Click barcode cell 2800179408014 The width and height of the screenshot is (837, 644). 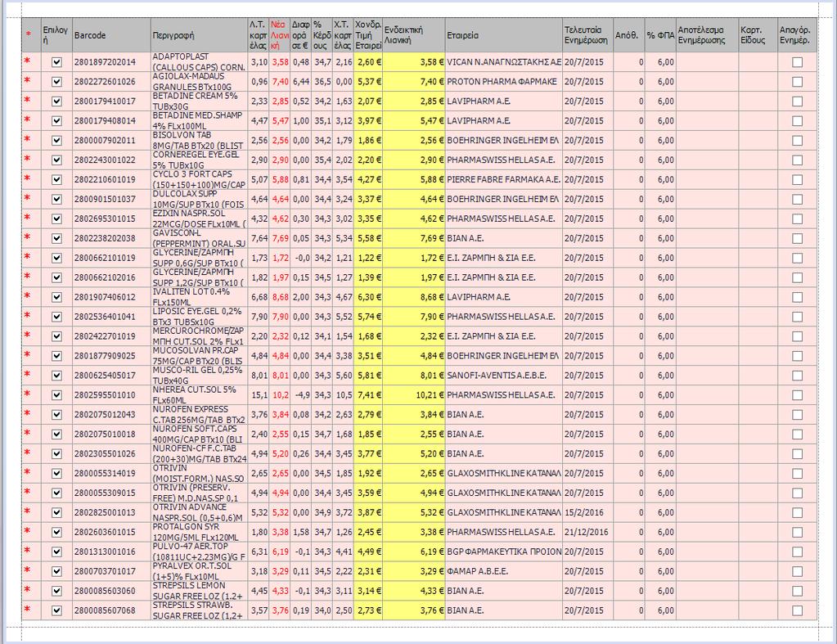(111, 121)
